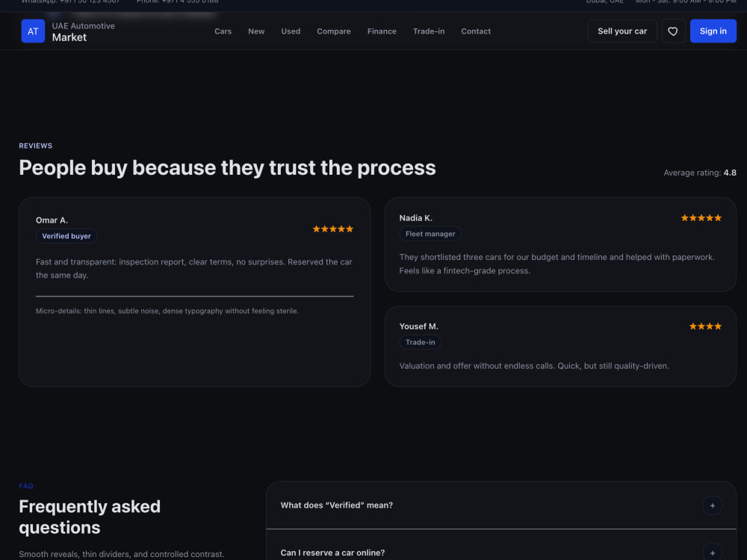Go to the New cars section
Viewport: 747px width, 560px height.
point(256,31)
